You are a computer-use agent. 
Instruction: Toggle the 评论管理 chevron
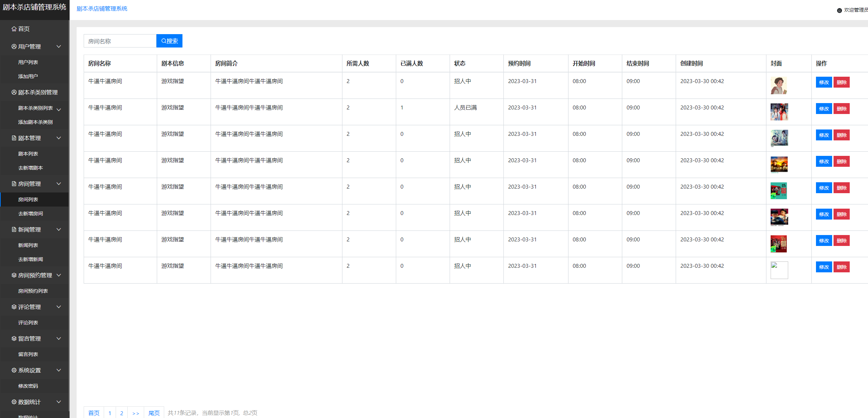(x=59, y=307)
